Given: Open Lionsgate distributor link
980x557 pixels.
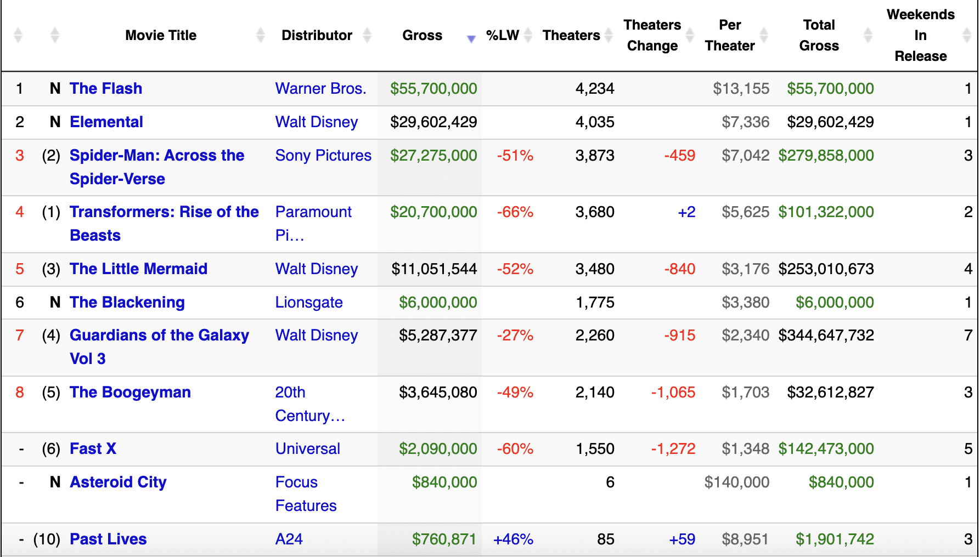Looking at the screenshot, I should 309,302.
